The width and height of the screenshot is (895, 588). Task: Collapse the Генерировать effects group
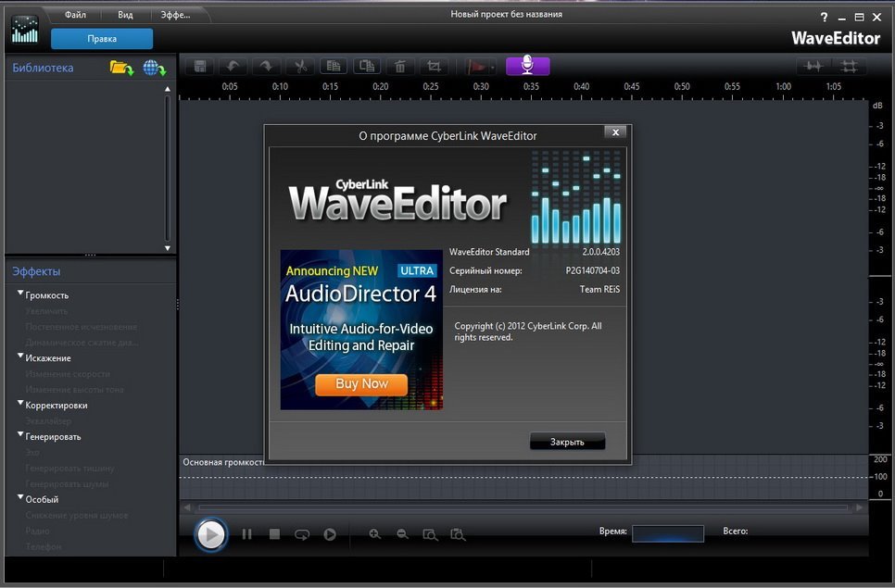click(20, 434)
